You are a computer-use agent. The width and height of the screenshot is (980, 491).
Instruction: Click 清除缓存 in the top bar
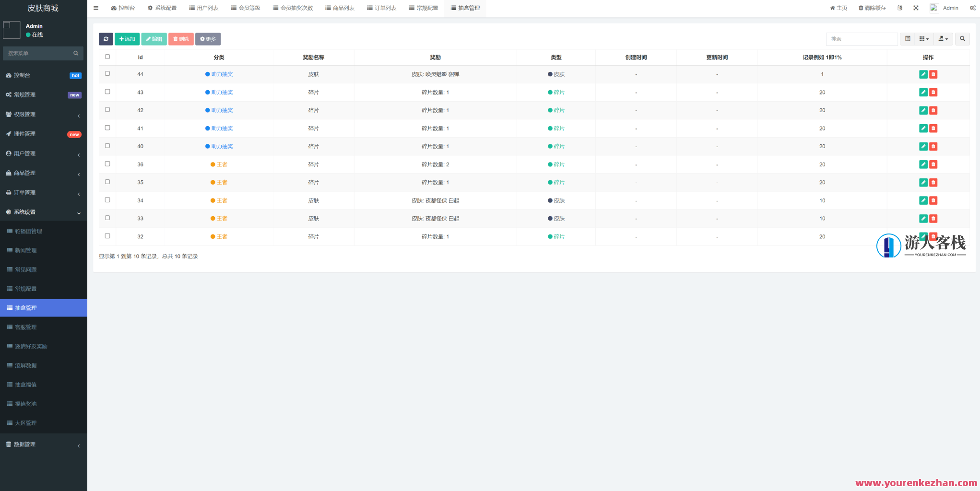[872, 8]
